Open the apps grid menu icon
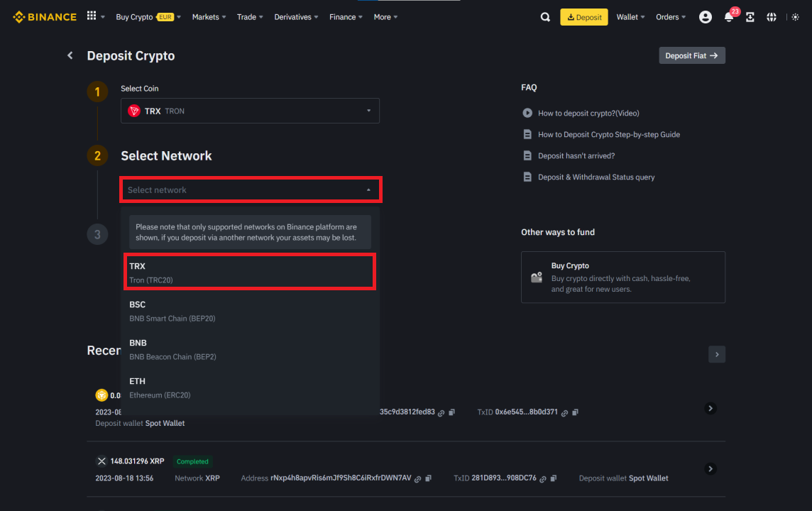 point(91,16)
